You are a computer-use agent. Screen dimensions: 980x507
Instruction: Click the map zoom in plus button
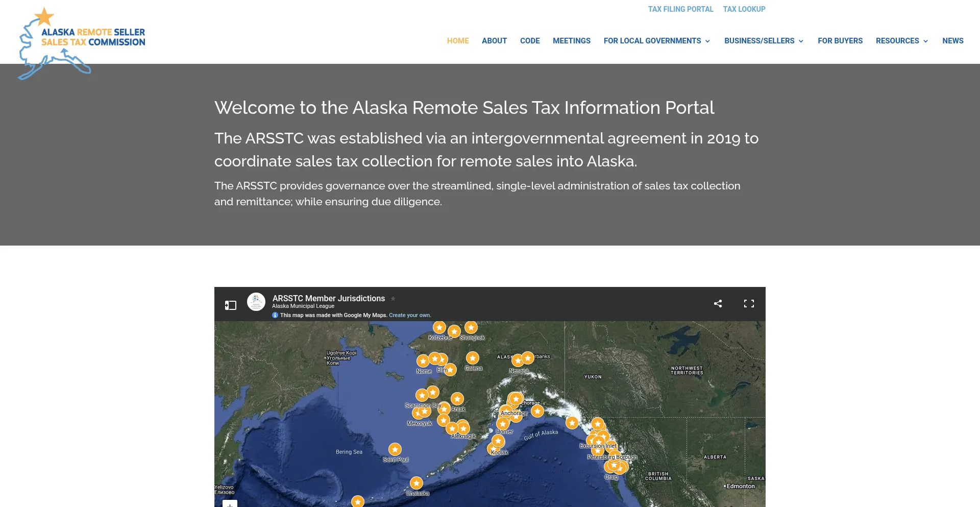pos(230,504)
